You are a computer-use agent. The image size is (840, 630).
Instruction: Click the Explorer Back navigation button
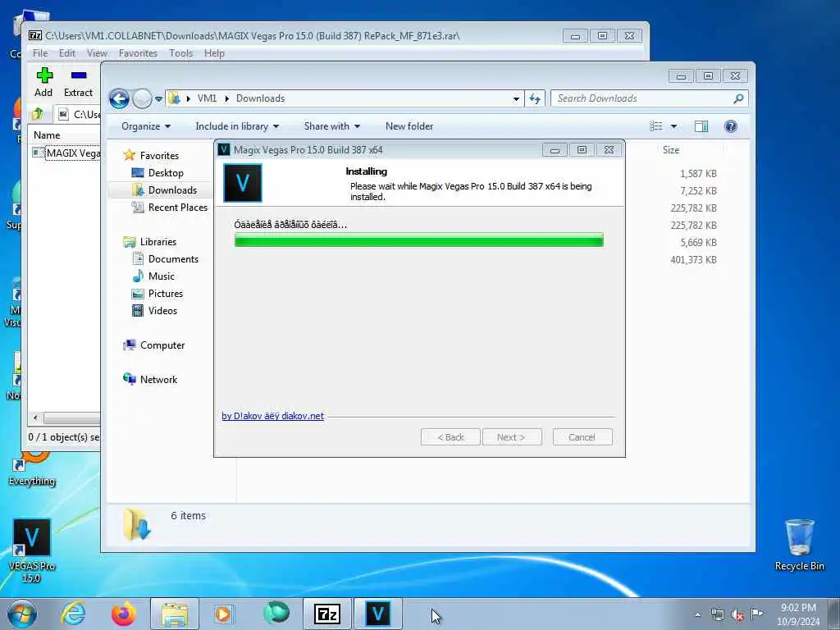tap(120, 98)
